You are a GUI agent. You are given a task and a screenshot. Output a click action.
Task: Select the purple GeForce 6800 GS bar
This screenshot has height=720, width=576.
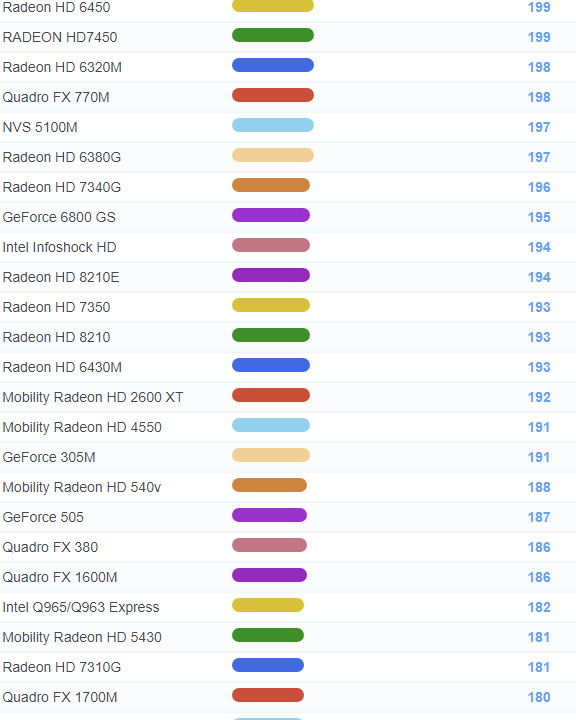[x=271, y=215]
